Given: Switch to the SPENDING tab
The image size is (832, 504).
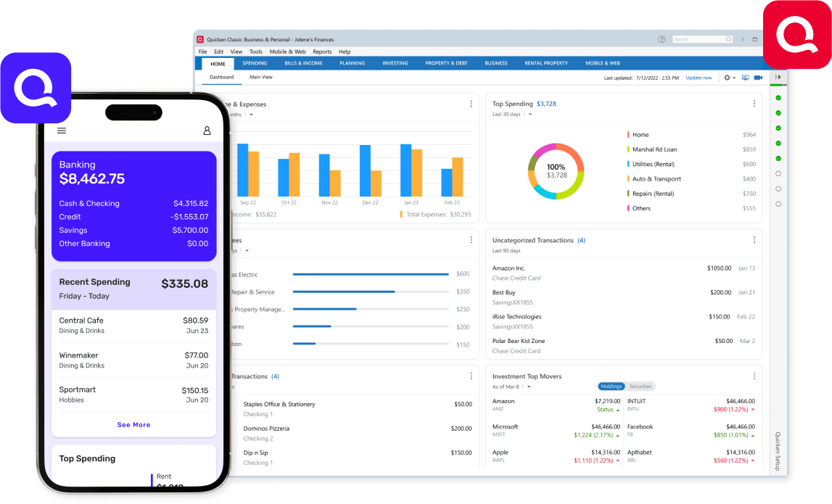Looking at the screenshot, I should 255,63.
